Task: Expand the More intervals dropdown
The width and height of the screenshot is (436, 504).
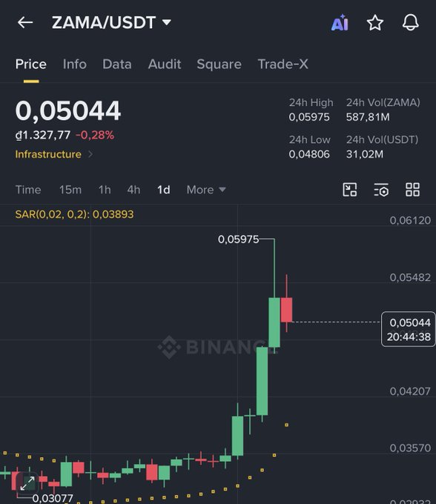Action: click(206, 190)
